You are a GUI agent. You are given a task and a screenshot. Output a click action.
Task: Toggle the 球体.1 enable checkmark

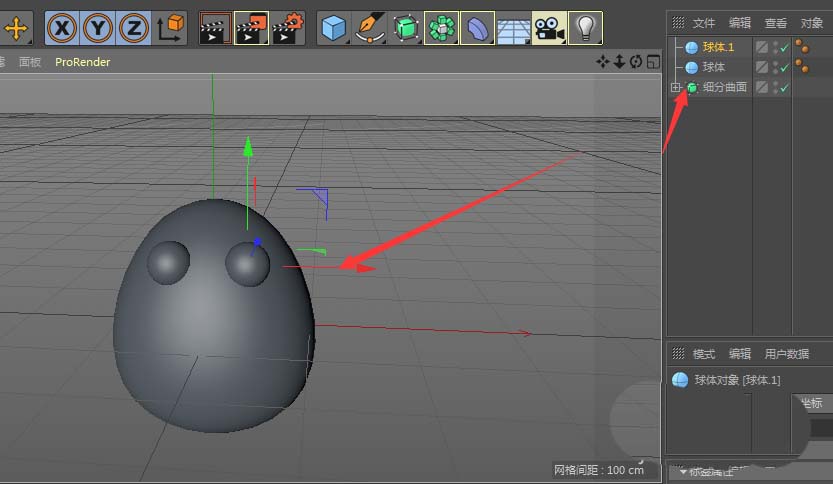pos(785,48)
